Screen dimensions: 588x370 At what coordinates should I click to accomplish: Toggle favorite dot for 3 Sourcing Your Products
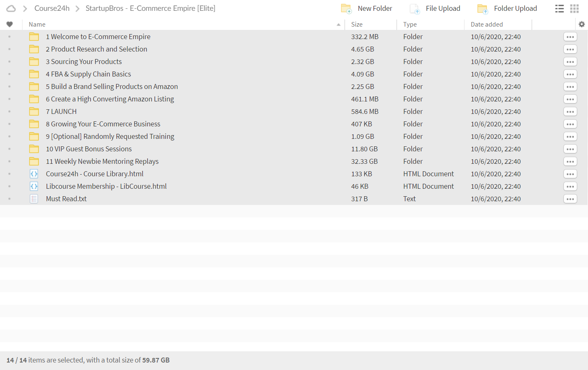[x=10, y=62]
